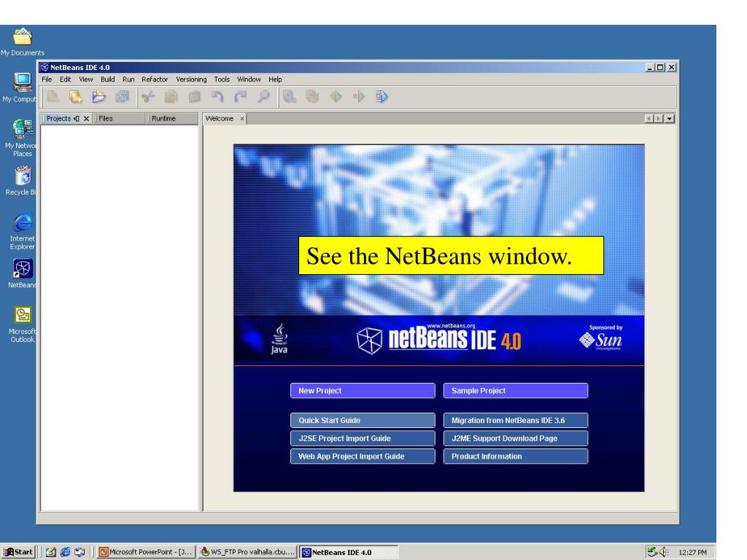Click the volume speaker icon in the system tray
This screenshot has height=560, width=747.
point(662,552)
